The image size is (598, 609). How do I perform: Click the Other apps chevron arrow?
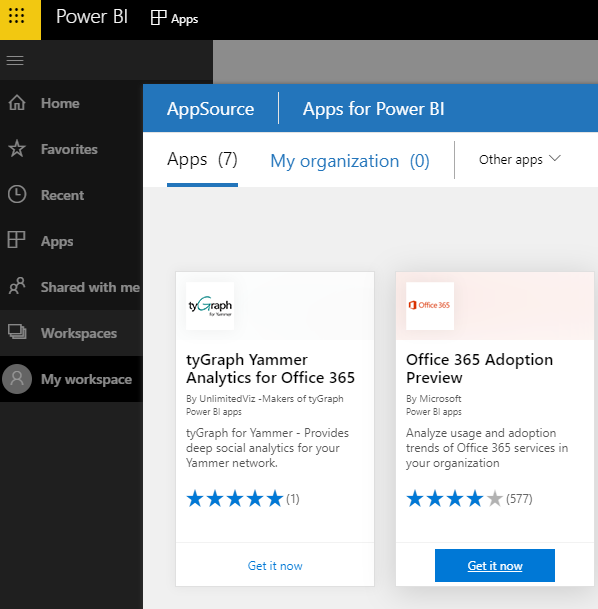coord(555,158)
